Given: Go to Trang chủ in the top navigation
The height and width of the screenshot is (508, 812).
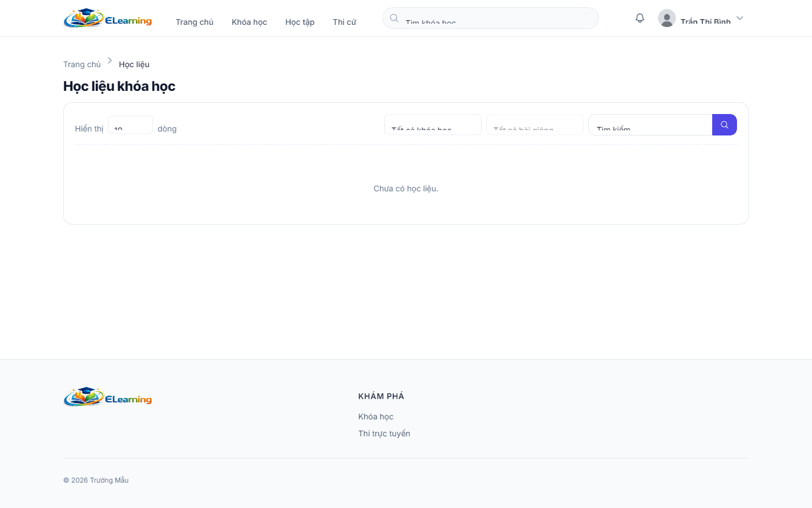Looking at the screenshot, I should click(195, 22).
